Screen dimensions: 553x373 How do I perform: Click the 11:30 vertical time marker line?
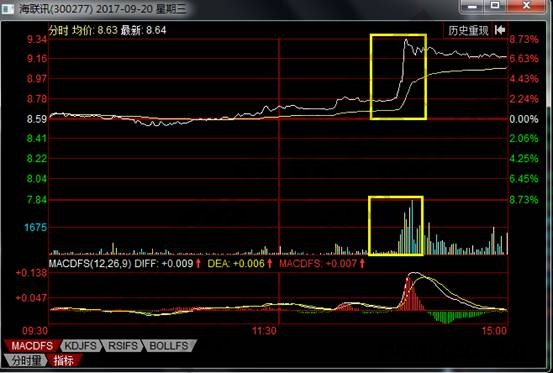point(279,182)
